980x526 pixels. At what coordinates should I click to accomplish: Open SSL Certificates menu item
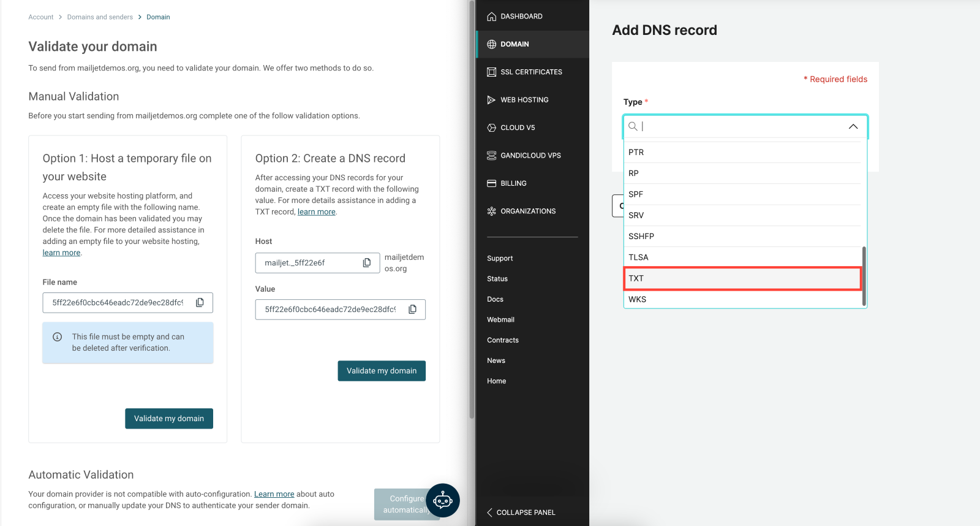click(x=532, y=72)
